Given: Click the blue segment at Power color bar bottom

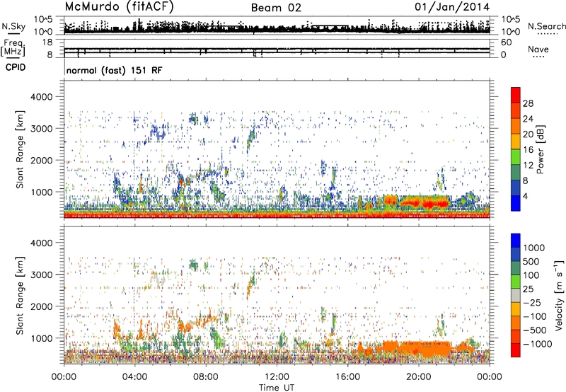Looking at the screenshot, I should pos(516,204).
